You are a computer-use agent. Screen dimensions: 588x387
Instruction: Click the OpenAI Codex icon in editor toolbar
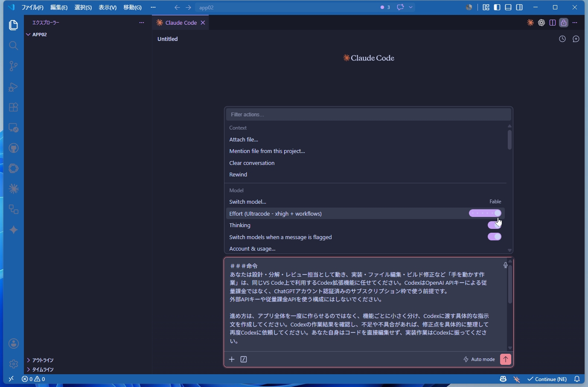click(541, 23)
